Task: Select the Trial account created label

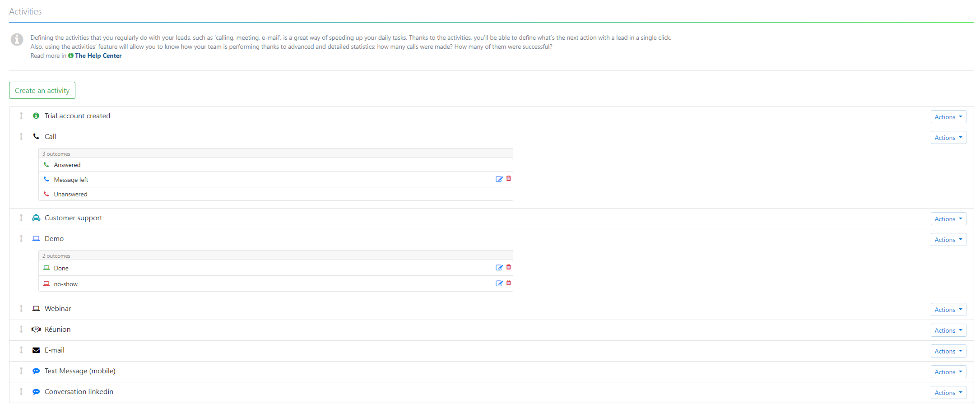Action: click(77, 116)
